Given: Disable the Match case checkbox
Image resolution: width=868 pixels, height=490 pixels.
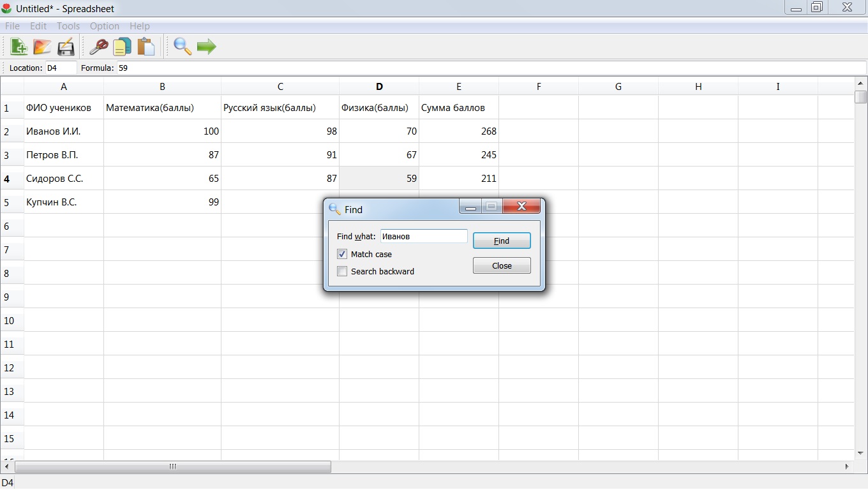Looking at the screenshot, I should click(342, 254).
